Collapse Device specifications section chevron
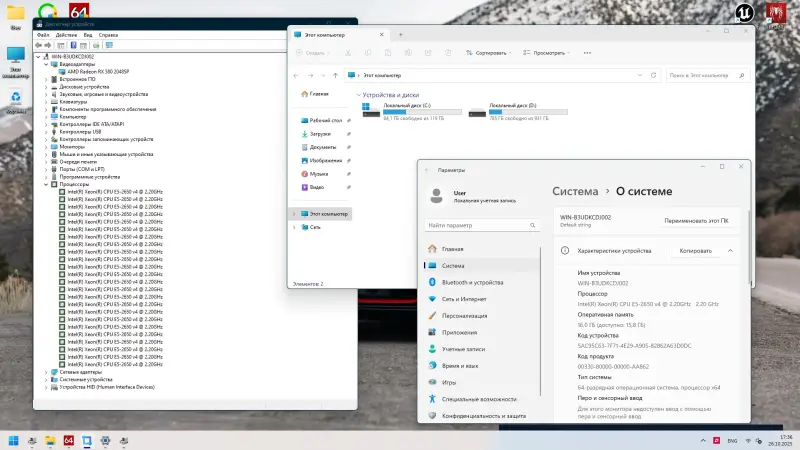The image size is (800, 450). (x=731, y=250)
